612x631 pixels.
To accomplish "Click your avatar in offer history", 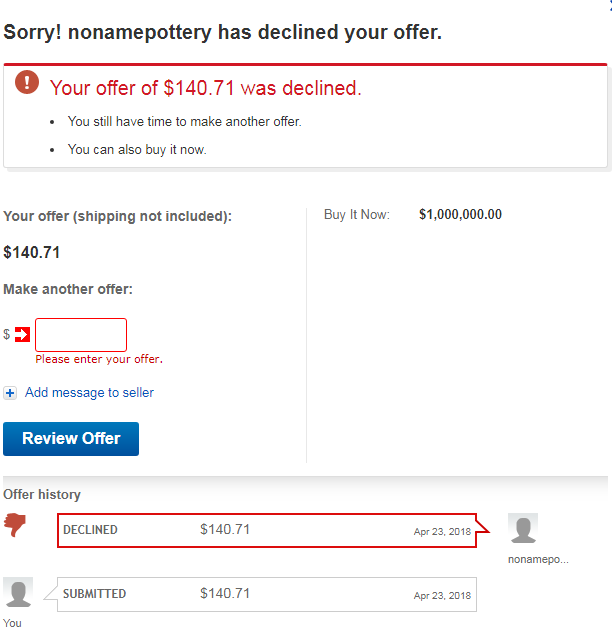I will point(18,592).
